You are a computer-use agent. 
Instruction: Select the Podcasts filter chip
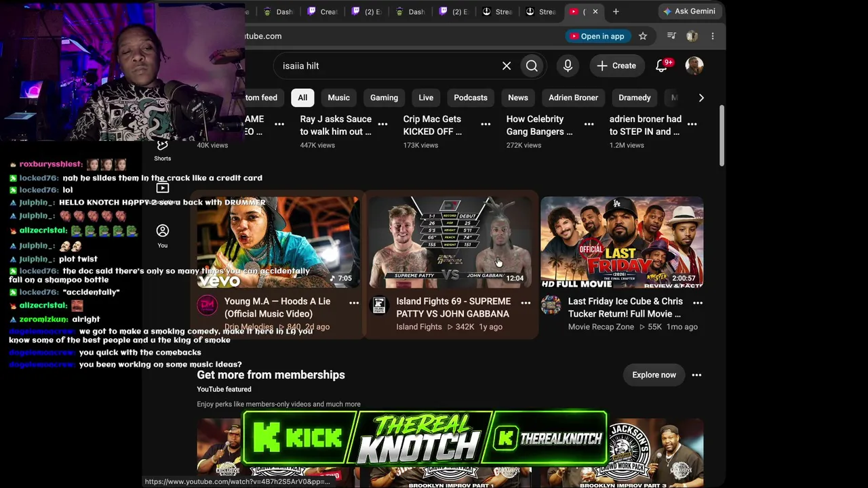point(471,98)
